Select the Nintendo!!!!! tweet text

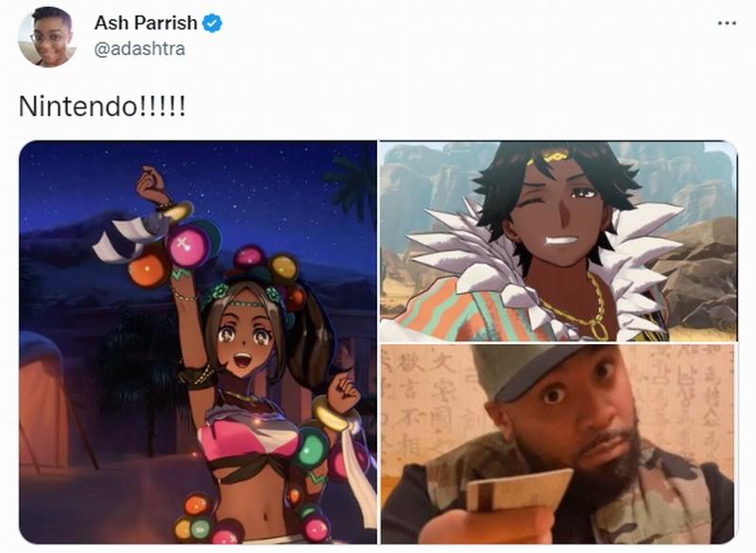point(102,106)
